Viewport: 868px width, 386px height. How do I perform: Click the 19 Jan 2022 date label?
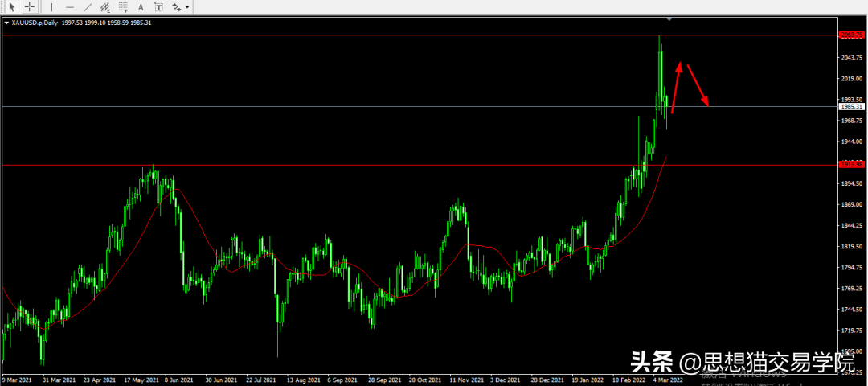[x=586, y=380]
